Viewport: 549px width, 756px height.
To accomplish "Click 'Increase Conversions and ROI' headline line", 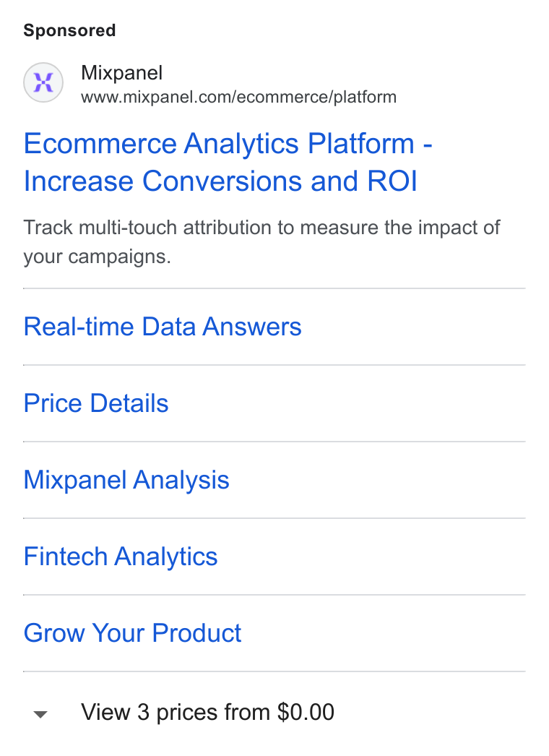I will 220,181.
